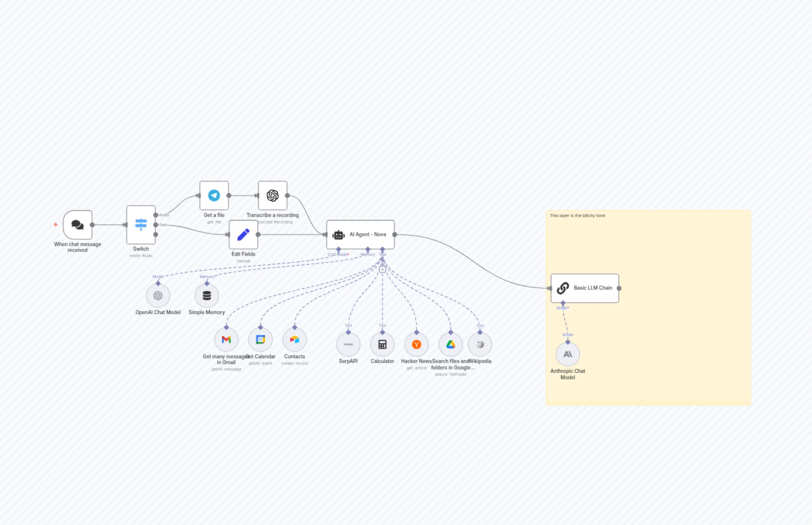The width and height of the screenshot is (812, 525).
Task: Open the Calculator tool node
Action: click(x=382, y=344)
